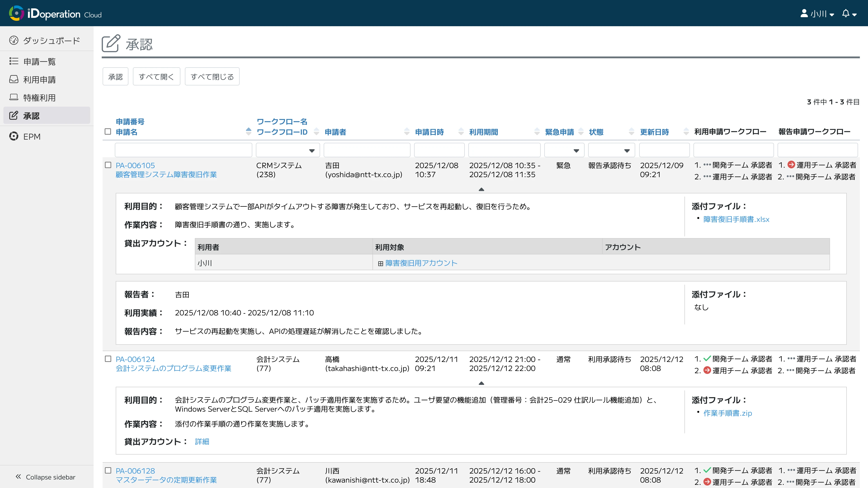Click the 利用申請 inbox icon in the sidebar
Screen dimensions: 868x488
tap(14, 80)
